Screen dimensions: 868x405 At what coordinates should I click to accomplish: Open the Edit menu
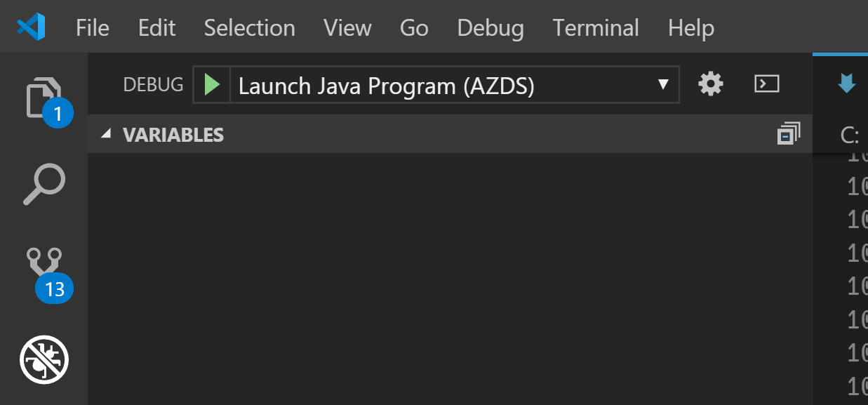pos(156,28)
